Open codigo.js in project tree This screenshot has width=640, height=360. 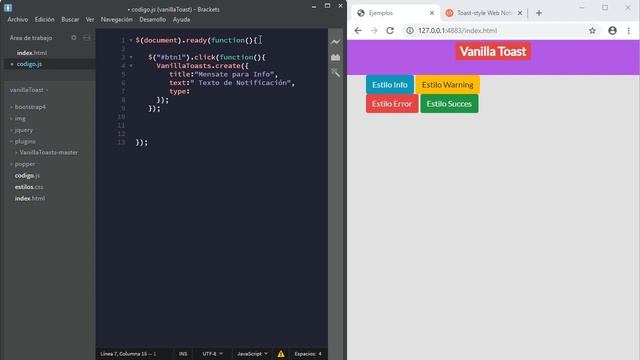tap(27, 176)
